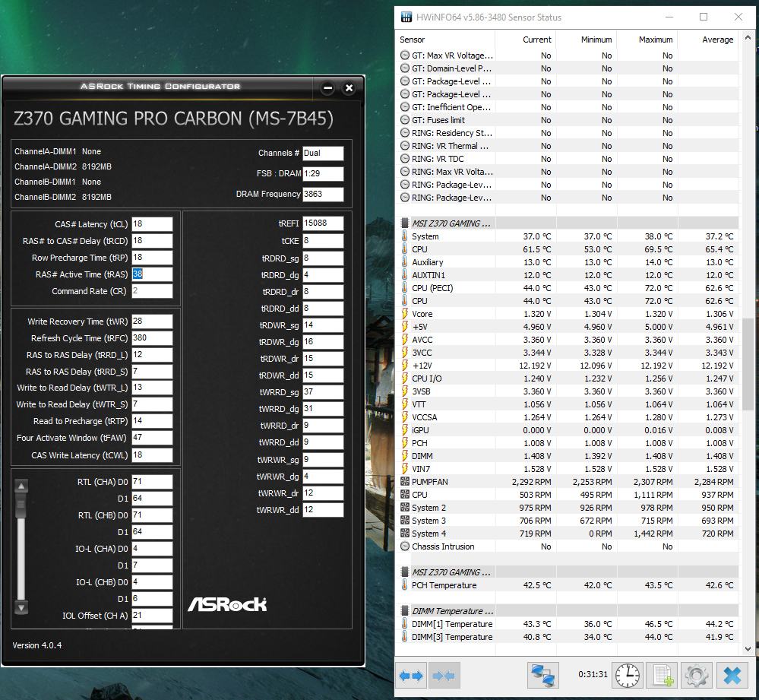Click the Refresh Cycle Time (tRFC) field
Screen dimensions: 759x700
tap(152, 338)
